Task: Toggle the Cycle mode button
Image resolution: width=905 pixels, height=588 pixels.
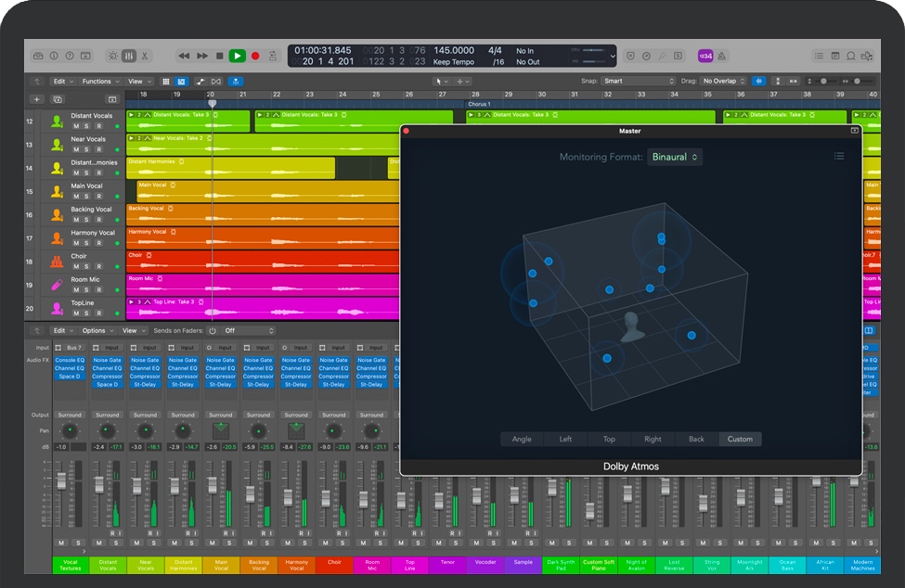Action: 273,56
